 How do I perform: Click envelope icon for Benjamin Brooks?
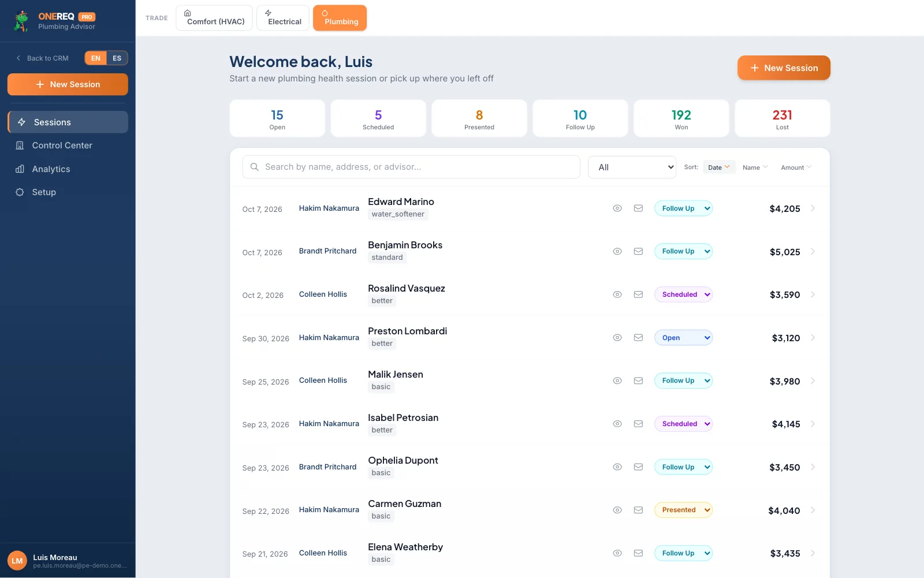[638, 251]
